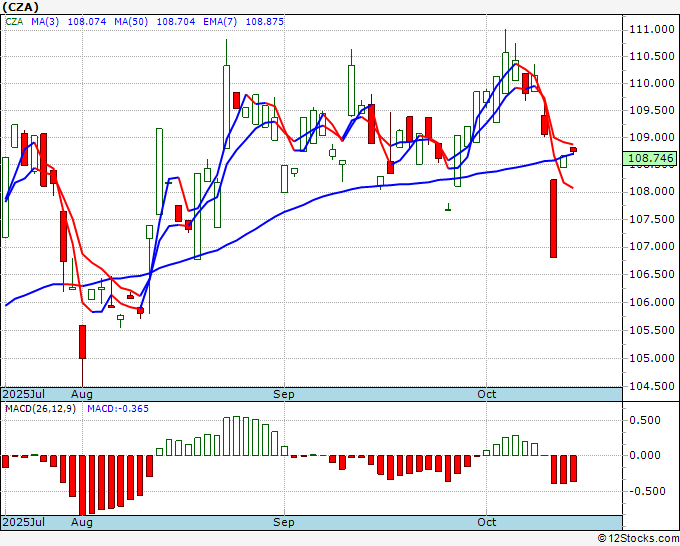Viewport: 680px width, 546px height.
Task: Click the Sep label on MACD axis
Action: tap(284, 522)
